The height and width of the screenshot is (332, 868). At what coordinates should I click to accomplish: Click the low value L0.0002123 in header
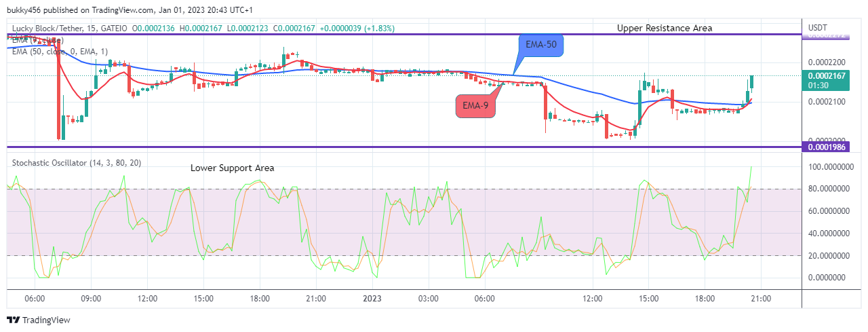pos(246,29)
